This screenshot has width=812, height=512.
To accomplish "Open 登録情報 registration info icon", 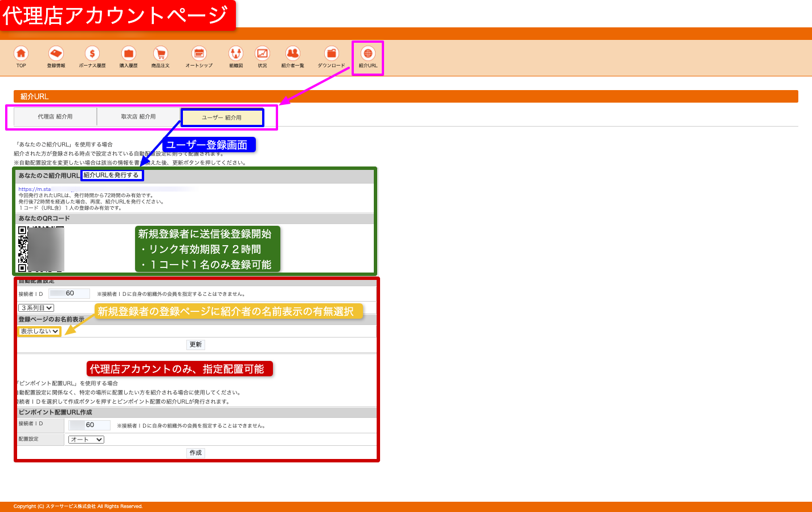I will 56,54.
